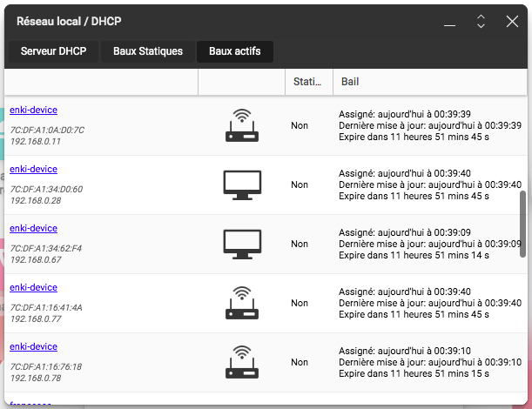
Task: Click 'Dernière mise à jour: aujourd'hui à 00:39:39'
Action: (x=430, y=125)
